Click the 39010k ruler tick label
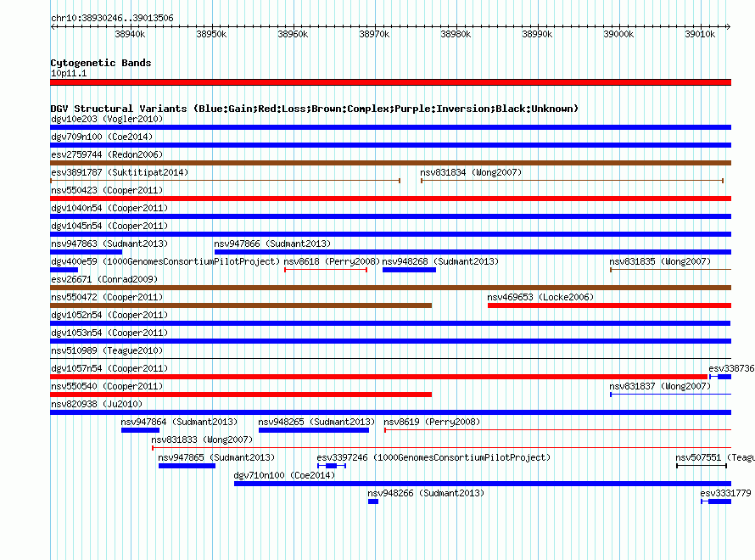This screenshot has height=560, width=755. (700, 34)
